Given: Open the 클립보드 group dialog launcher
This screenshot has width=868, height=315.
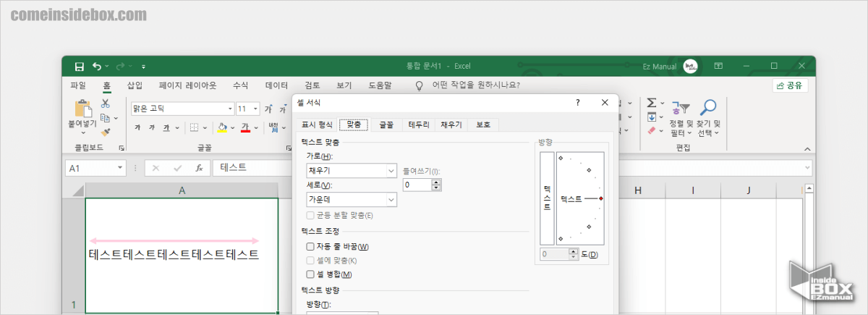Looking at the screenshot, I should click(122, 148).
